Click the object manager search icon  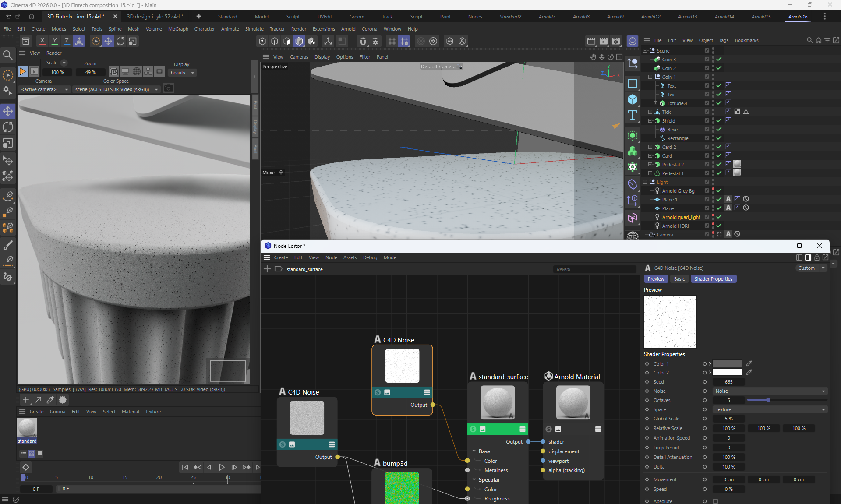pos(809,40)
